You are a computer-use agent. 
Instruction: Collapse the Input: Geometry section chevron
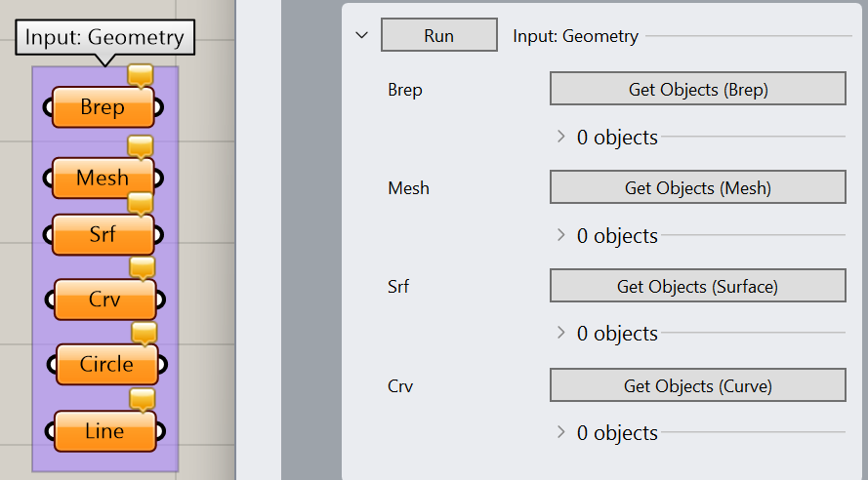point(361,35)
